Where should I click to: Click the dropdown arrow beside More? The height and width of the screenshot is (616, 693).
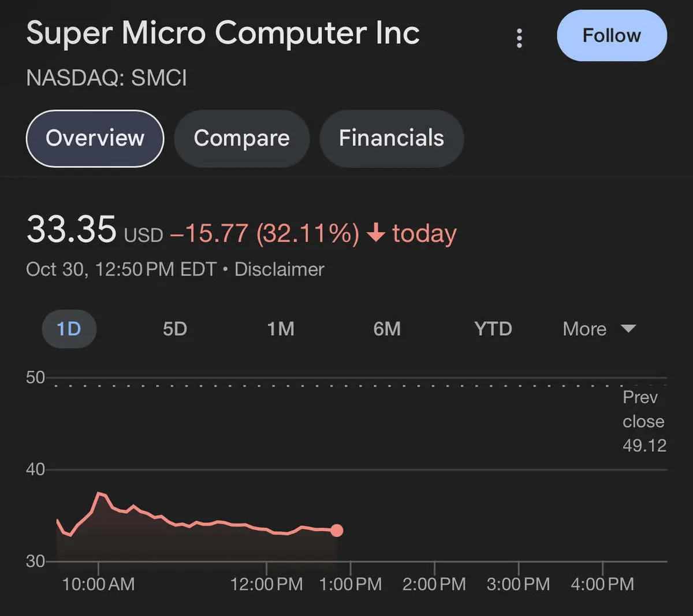[628, 329]
